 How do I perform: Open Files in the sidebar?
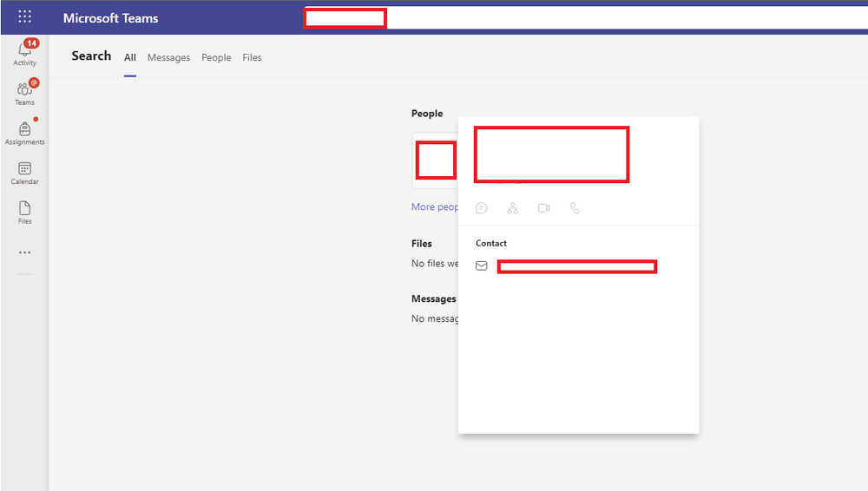point(25,213)
